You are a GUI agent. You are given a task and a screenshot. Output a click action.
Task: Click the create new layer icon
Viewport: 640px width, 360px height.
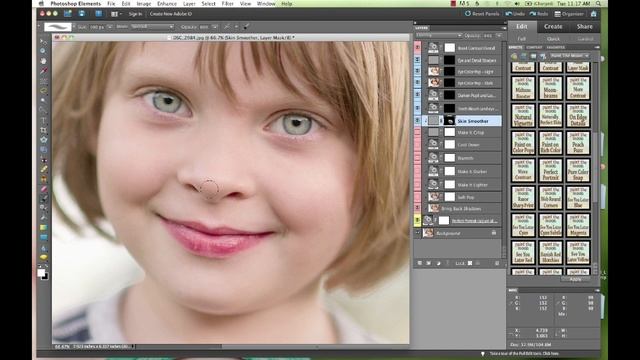pos(420,263)
